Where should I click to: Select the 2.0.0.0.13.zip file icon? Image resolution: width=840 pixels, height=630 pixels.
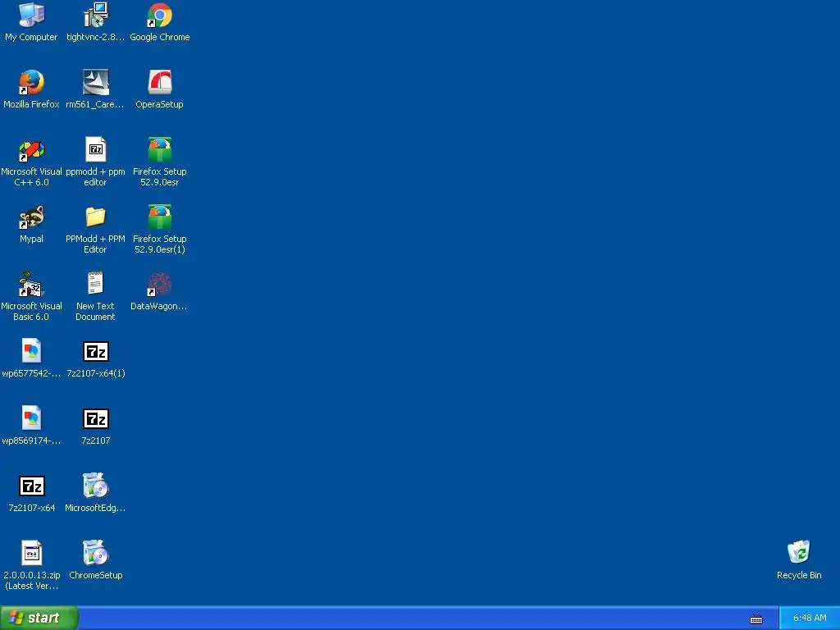pyautogui.click(x=32, y=553)
